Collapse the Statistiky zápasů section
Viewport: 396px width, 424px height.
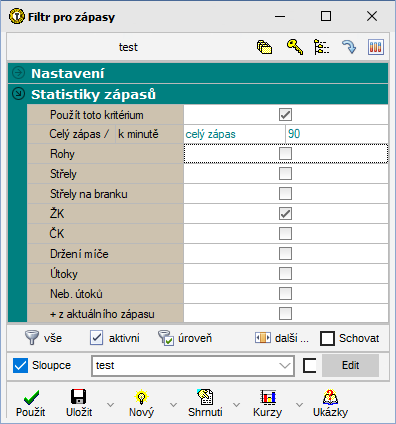[x=18, y=94]
